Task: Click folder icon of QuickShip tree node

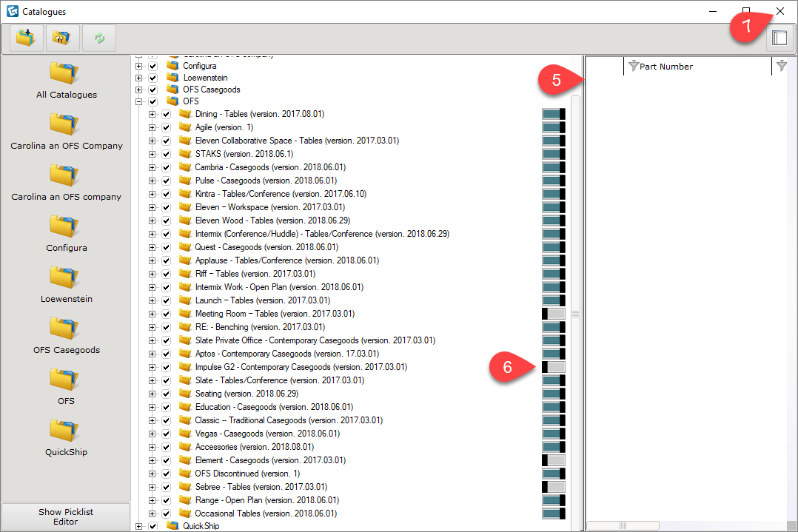Action: 173,526
